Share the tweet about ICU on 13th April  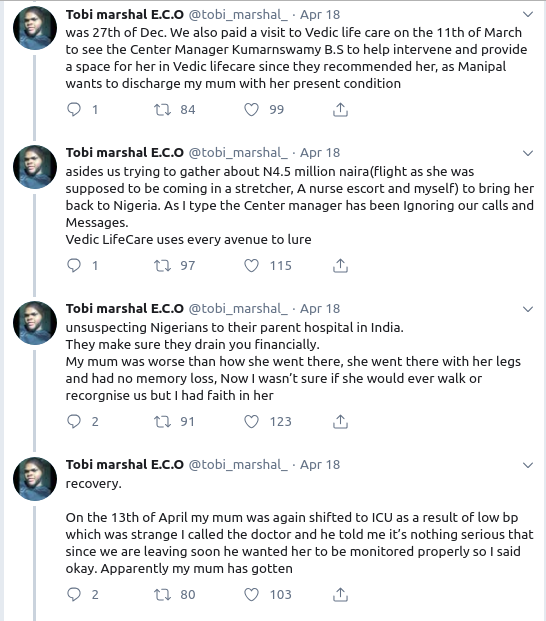pyautogui.click(x=340, y=594)
